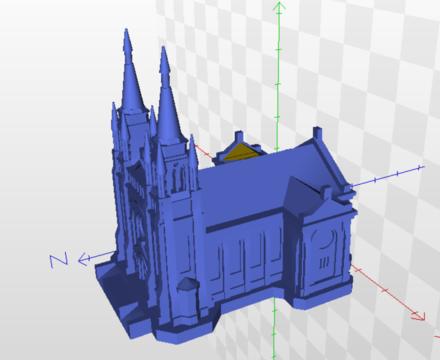Click the Z axis label
The image size is (440, 360).
tap(59, 259)
